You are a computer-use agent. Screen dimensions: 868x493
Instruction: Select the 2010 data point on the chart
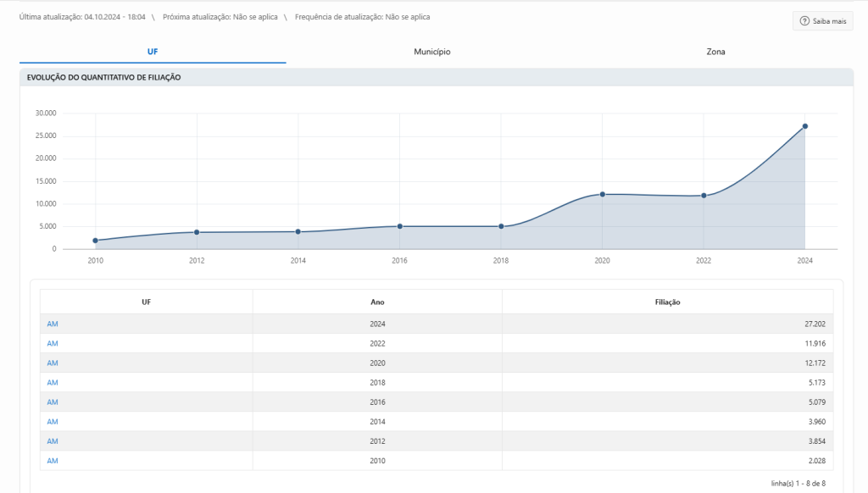[x=95, y=241]
